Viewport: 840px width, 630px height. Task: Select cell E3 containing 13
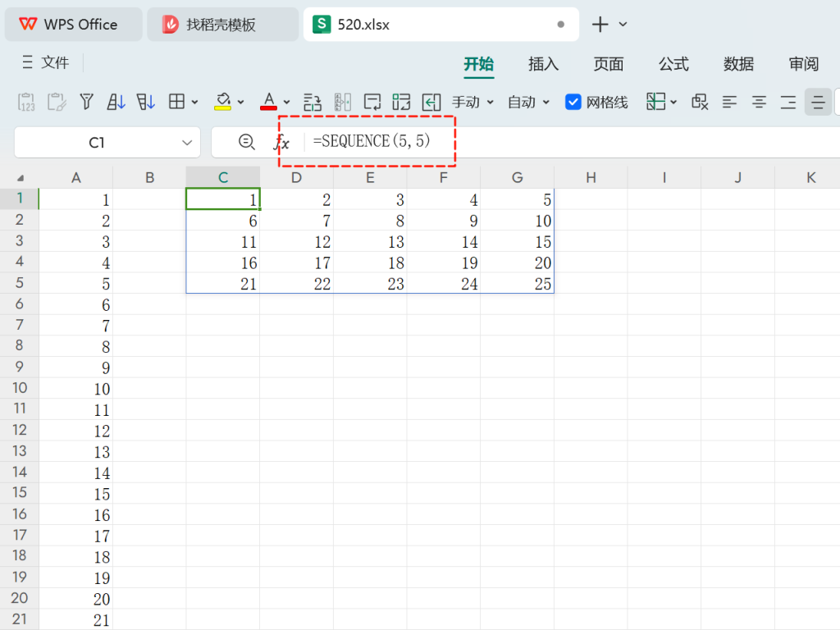[x=370, y=241]
